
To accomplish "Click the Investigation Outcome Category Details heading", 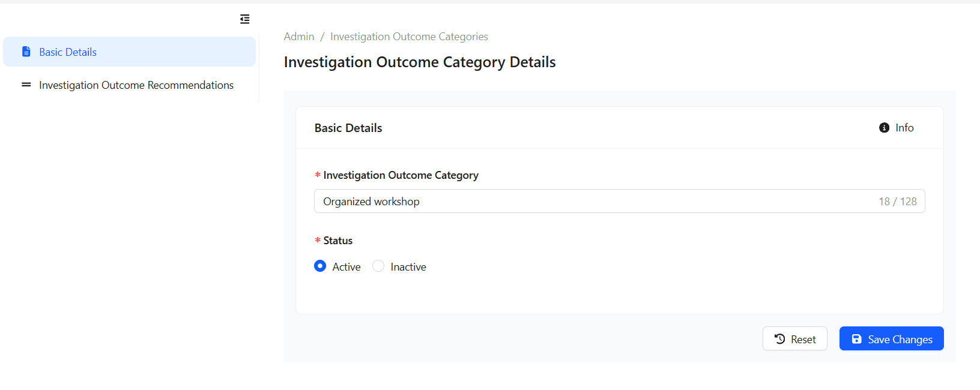I will (420, 62).
